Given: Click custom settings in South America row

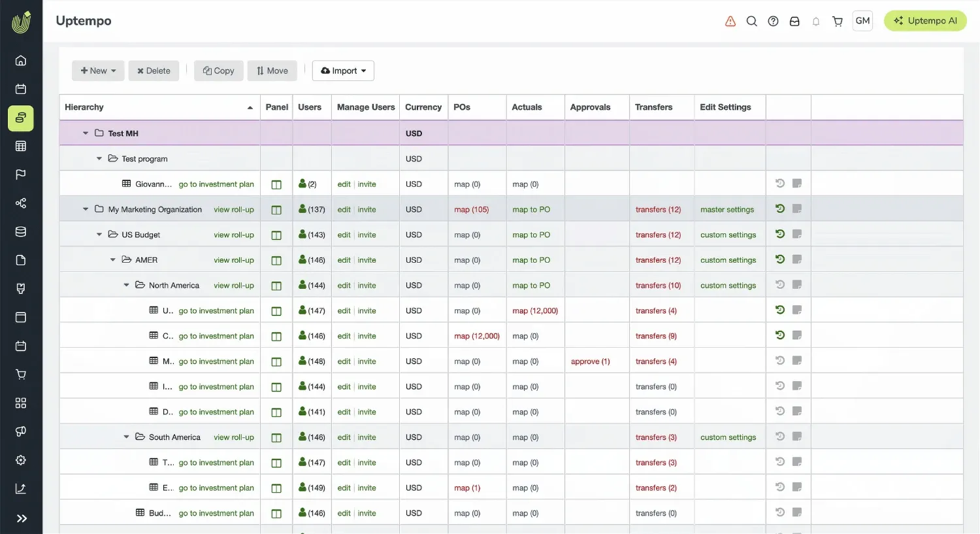Looking at the screenshot, I should (x=728, y=437).
